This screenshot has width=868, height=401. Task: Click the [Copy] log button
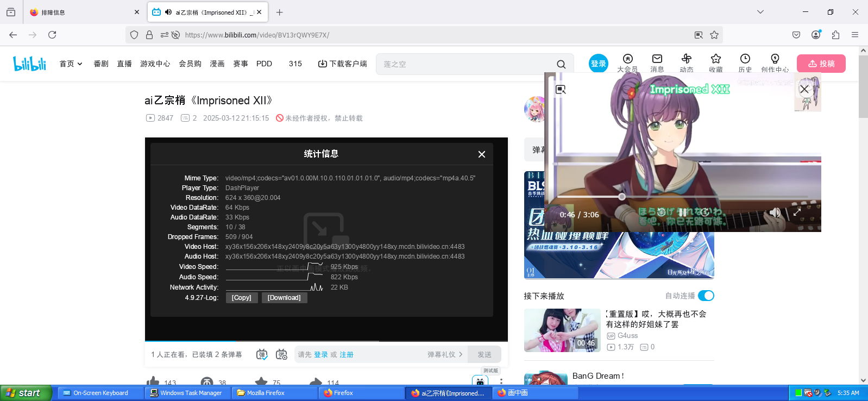click(x=242, y=298)
